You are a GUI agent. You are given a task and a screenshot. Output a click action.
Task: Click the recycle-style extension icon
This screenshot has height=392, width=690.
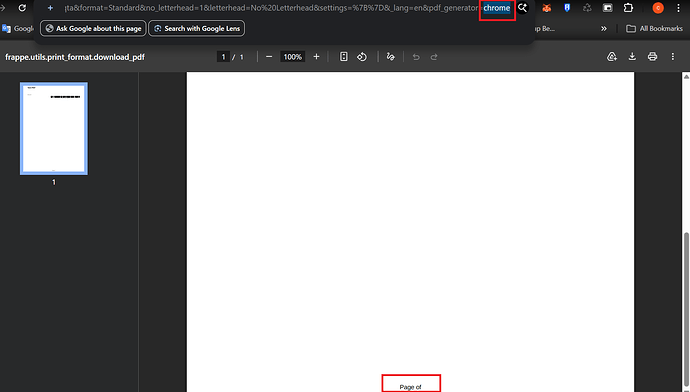point(587,8)
